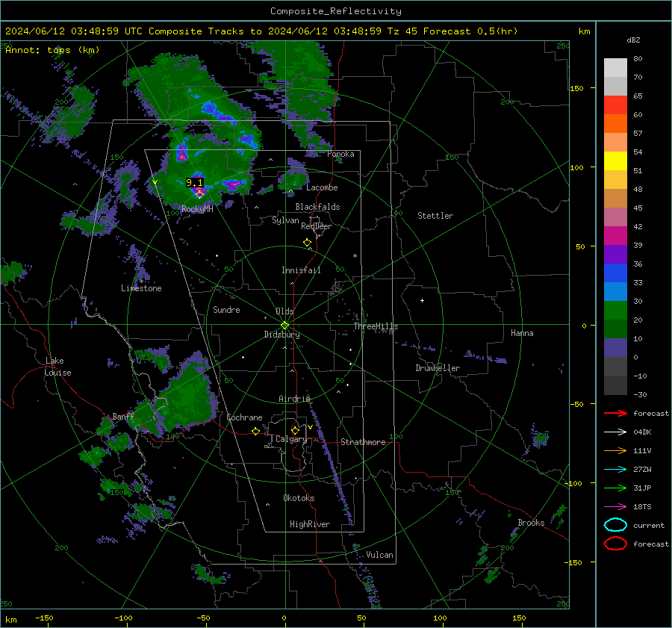Click the magenta 42-39 dBZ color swatch
This screenshot has width=672, height=628.
coord(615,236)
